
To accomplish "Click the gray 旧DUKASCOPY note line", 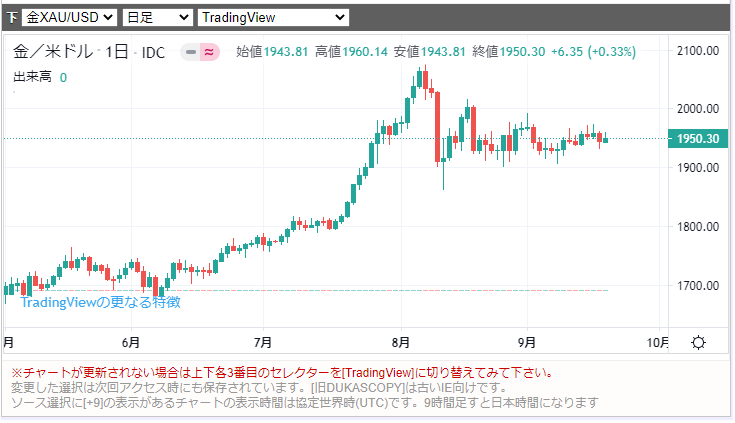I will point(259,388).
